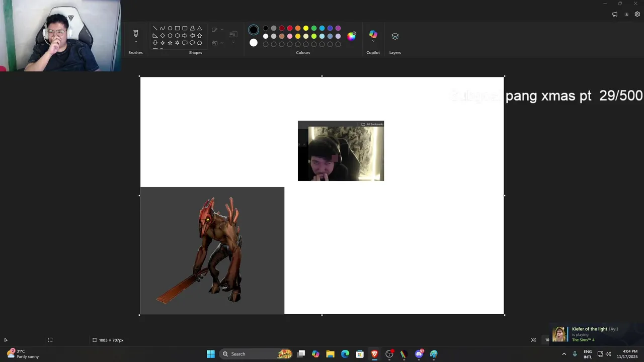Select the Four-point star shape

(163, 43)
